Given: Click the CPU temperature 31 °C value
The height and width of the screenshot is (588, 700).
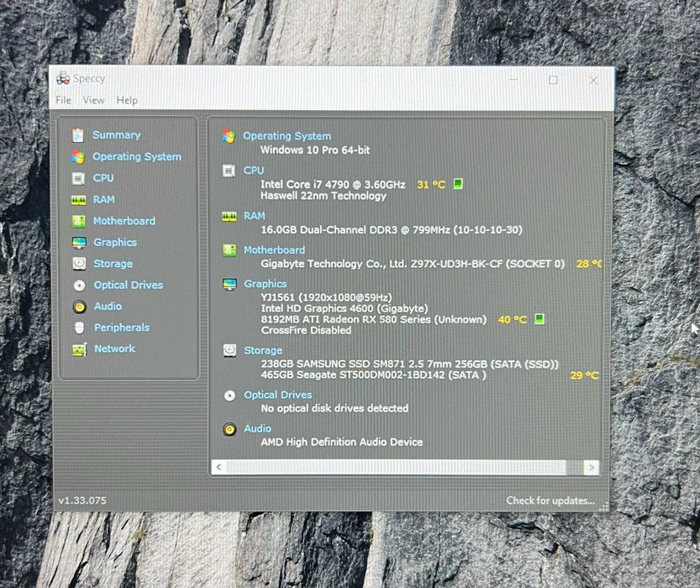Looking at the screenshot, I should tap(431, 185).
